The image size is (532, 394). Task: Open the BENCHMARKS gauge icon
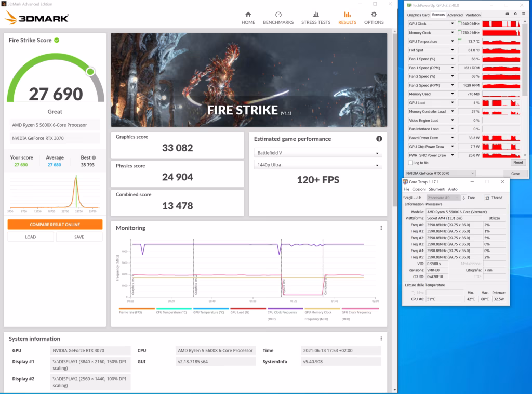click(278, 14)
